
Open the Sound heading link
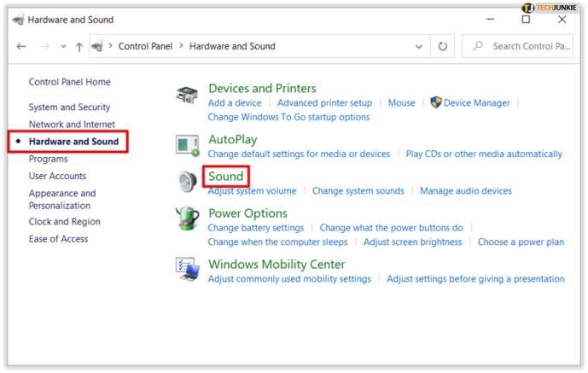tap(226, 176)
